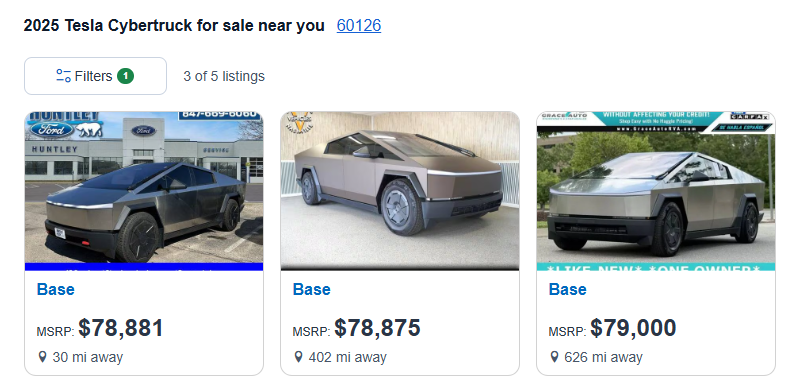Open the Filters button
The image size is (794, 391).
click(95, 76)
